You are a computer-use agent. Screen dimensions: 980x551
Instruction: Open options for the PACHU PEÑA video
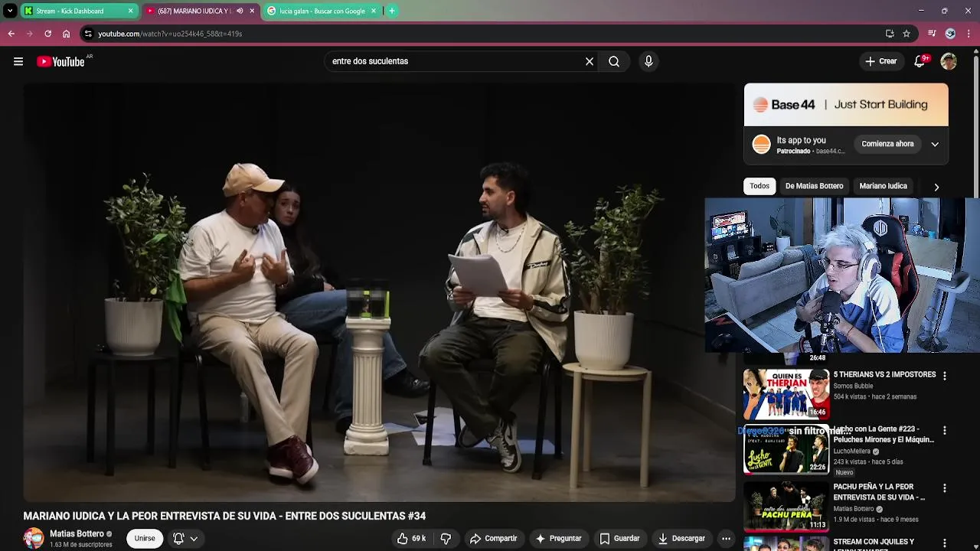pos(944,488)
